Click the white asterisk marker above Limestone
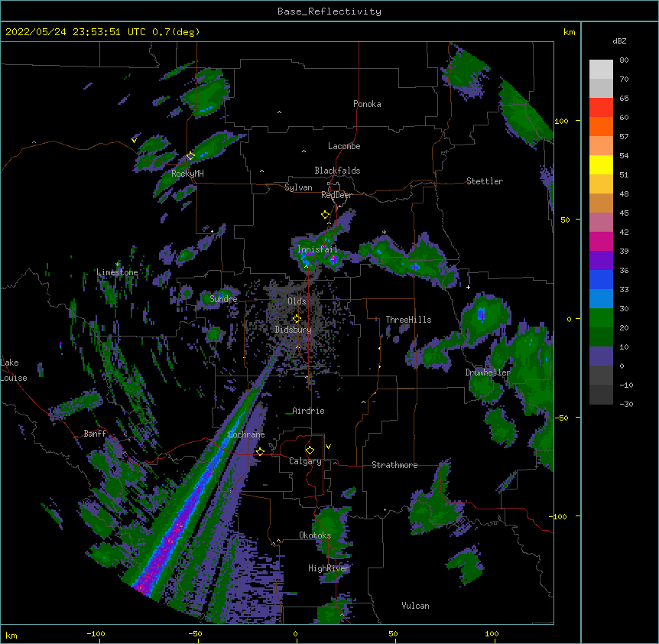Image resolution: width=659 pixels, height=644 pixels. [x=117, y=265]
